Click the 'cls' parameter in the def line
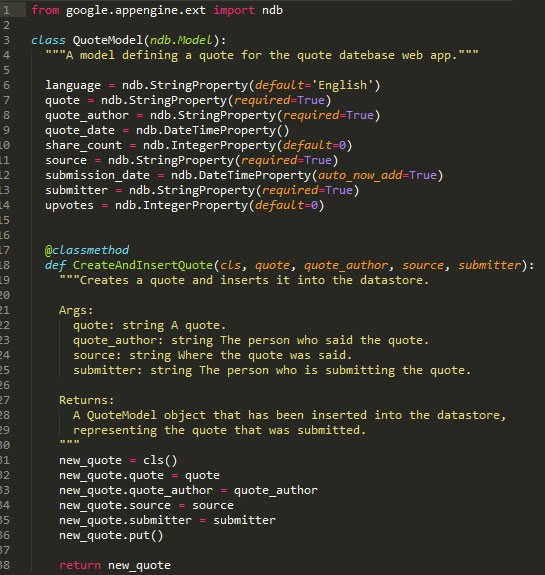Viewport: 545px width, 575px height. point(230,265)
